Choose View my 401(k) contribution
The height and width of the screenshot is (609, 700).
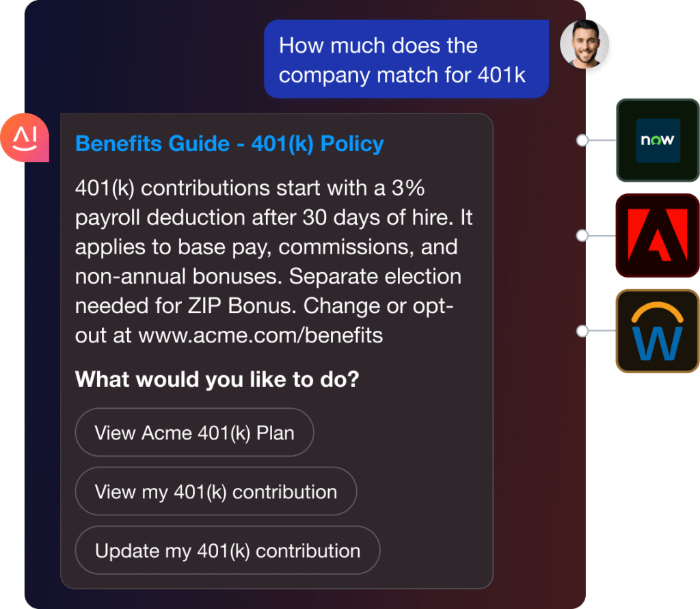(x=215, y=491)
